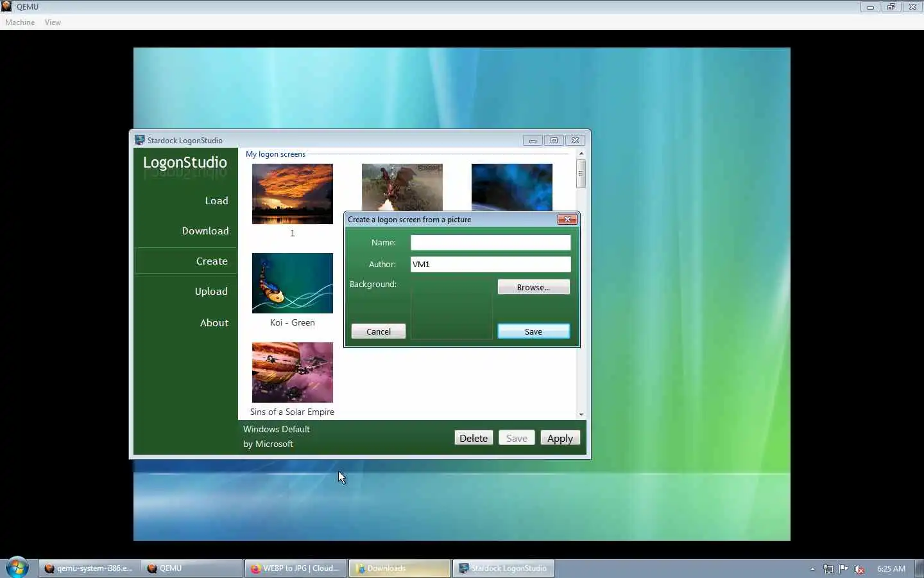Open the Downloads folder taskbar item
The image size is (924, 578).
click(x=399, y=568)
